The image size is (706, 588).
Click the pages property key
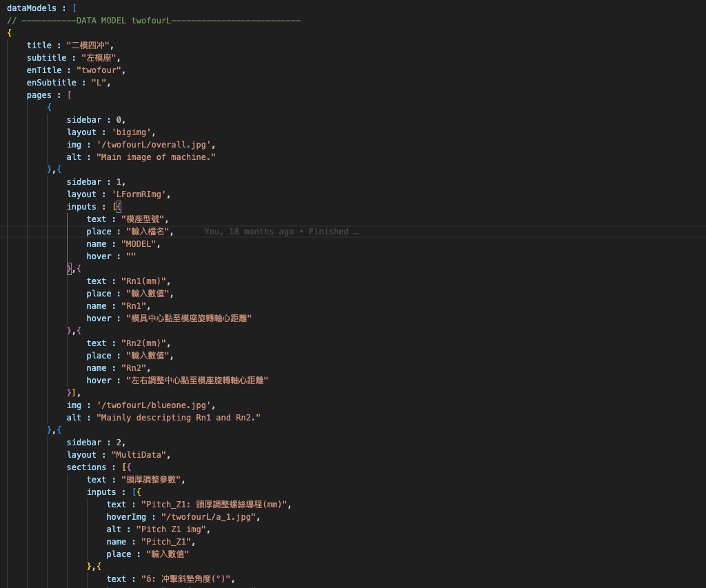tap(39, 95)
